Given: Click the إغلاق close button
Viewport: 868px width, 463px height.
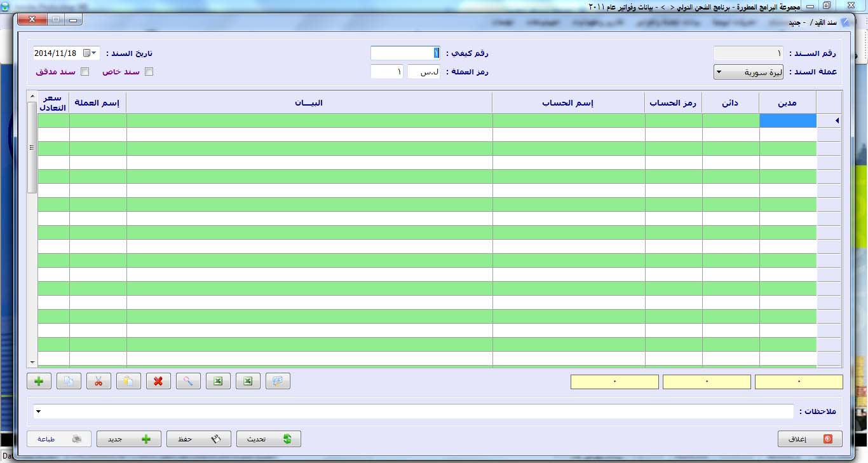Looking at the screenshot, I should [810, 439].
